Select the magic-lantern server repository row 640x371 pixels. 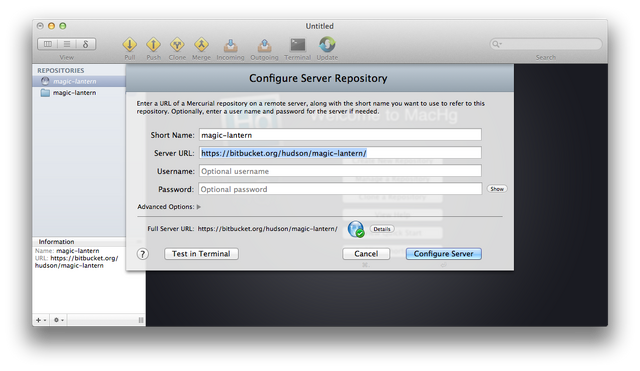(x=79, y=81)
